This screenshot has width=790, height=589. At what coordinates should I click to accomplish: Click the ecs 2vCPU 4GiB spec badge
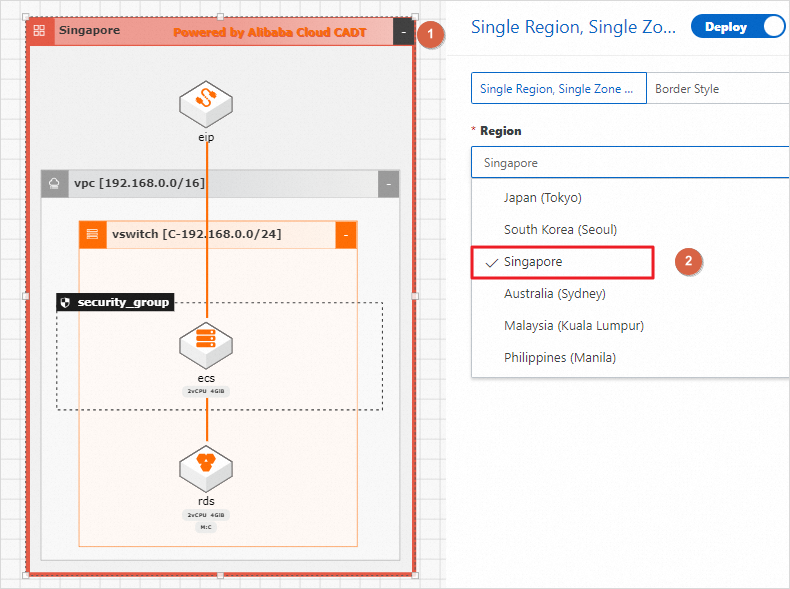(206, 391)
